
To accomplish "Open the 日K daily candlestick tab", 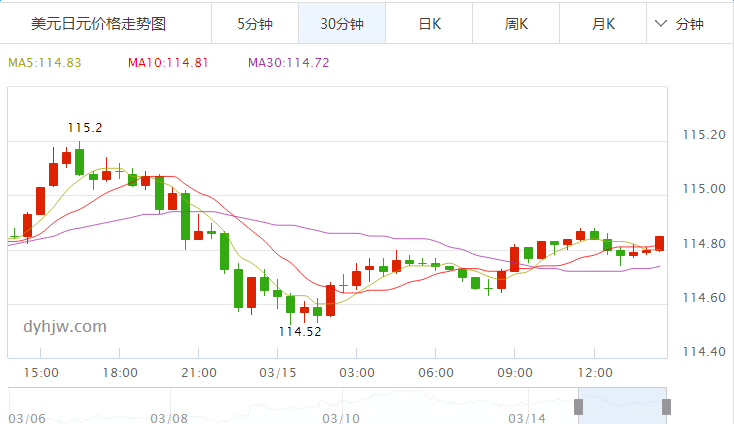I will coord(429,23).
